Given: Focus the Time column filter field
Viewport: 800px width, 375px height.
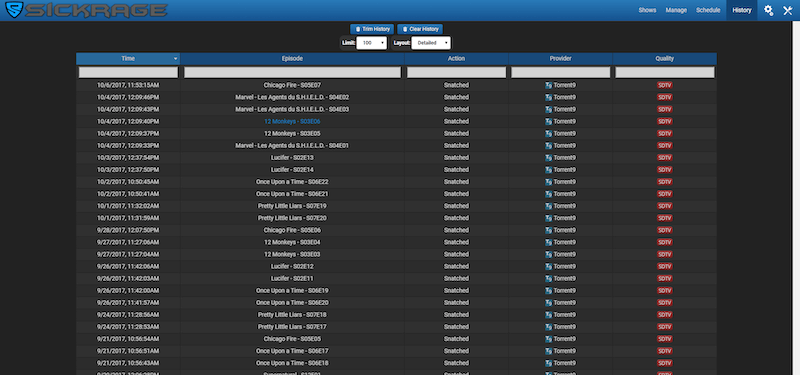Looking at the screenshot, I should (x=128, y=72).
